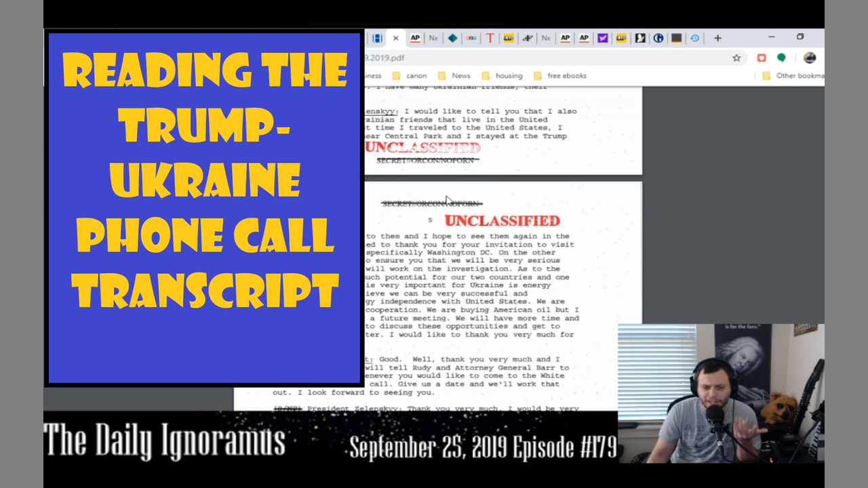Select the dark square icon tab
The height and width of the screenshot is (488, 868).
coord(676,38)
